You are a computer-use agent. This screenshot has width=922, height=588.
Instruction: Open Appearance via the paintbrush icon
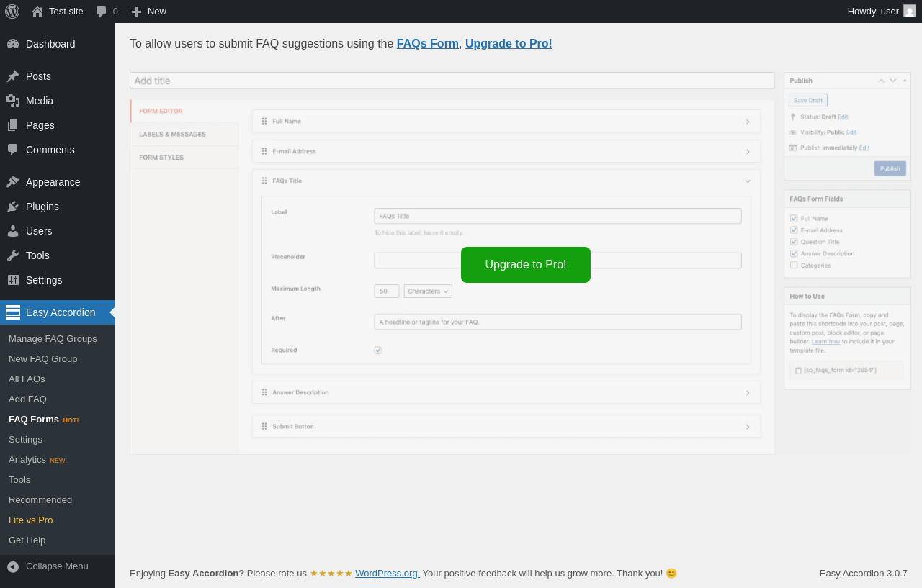click(13, 182)
